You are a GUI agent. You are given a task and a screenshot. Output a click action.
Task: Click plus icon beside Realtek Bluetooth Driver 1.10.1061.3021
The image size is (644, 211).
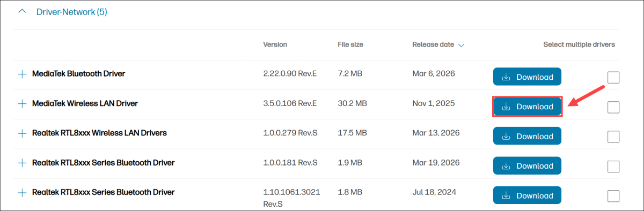point(22,192)
